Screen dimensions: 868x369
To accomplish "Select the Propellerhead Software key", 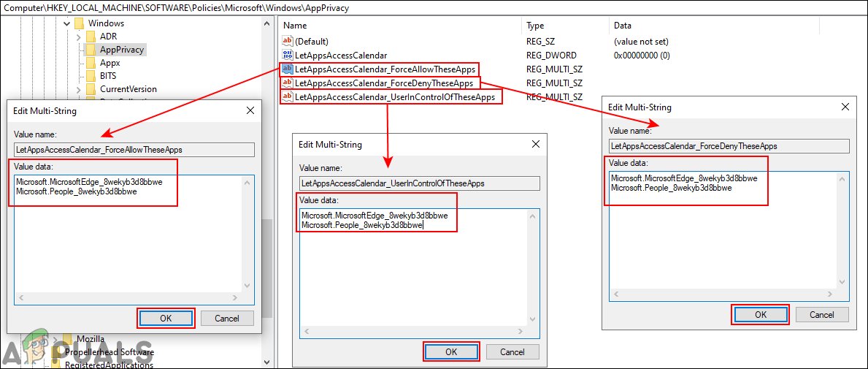I will (110, 351).
